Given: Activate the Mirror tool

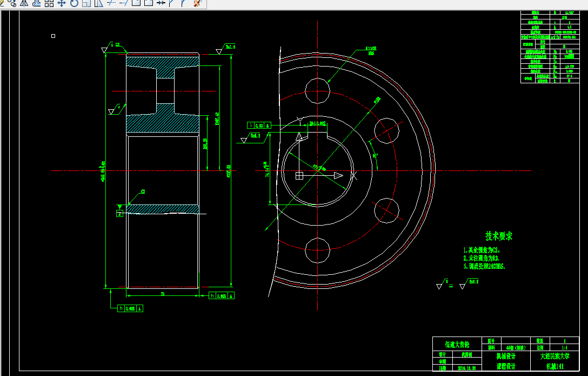Looking at the screenshot, I should pos(24,3).
